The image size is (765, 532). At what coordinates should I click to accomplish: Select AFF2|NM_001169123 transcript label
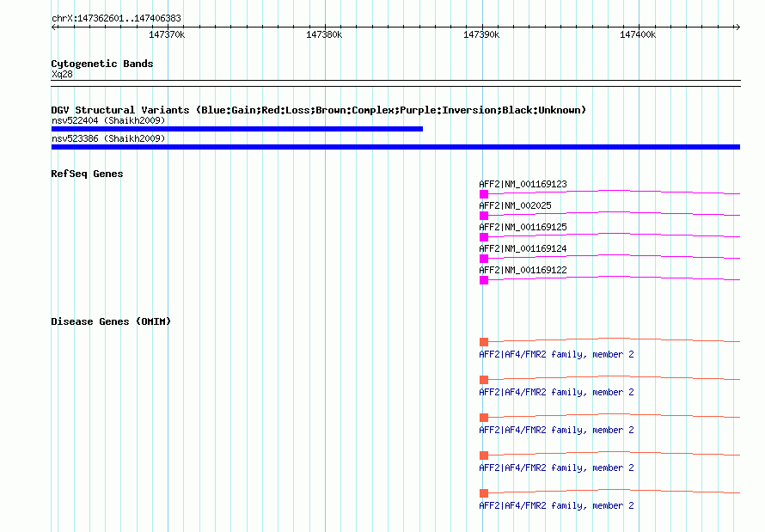(523, 184)
